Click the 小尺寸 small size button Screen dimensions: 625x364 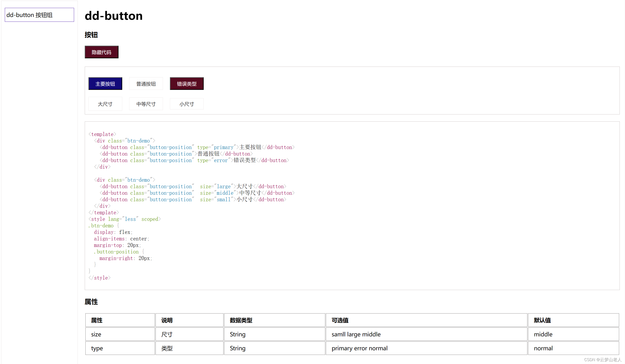[186, 104]
